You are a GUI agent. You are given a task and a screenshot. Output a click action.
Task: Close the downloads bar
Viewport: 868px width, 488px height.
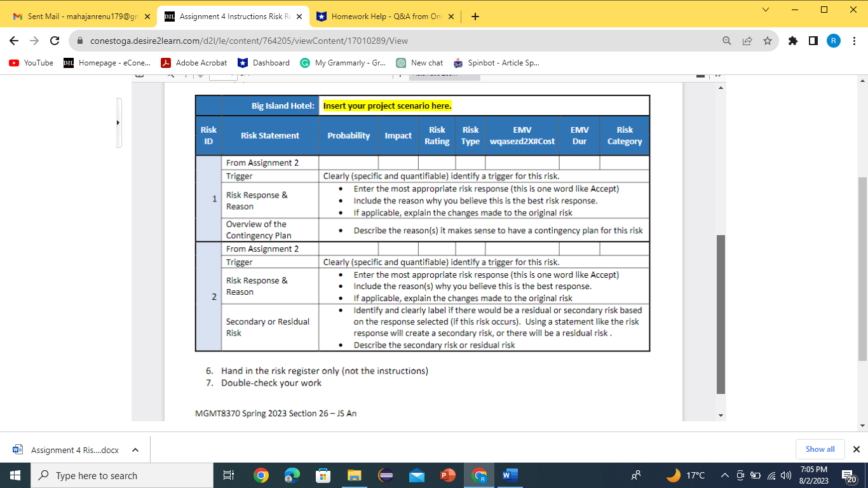coord(856,449)
